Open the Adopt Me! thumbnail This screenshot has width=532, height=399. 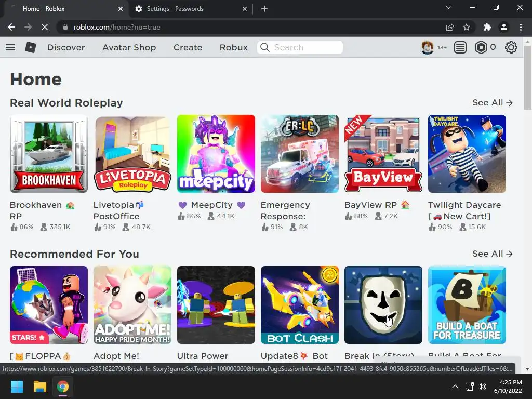click(x=132, y=305)
